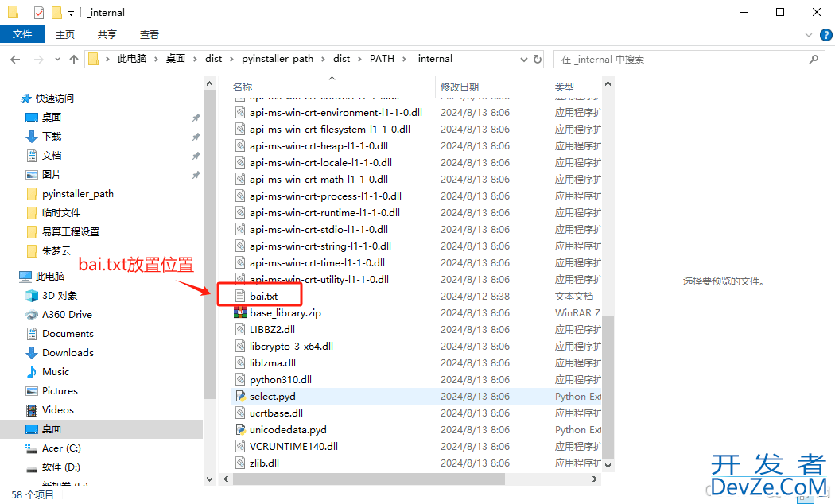Sort by the 类型 column header
The width and height of the screenshot is (835, 504).
565,87
